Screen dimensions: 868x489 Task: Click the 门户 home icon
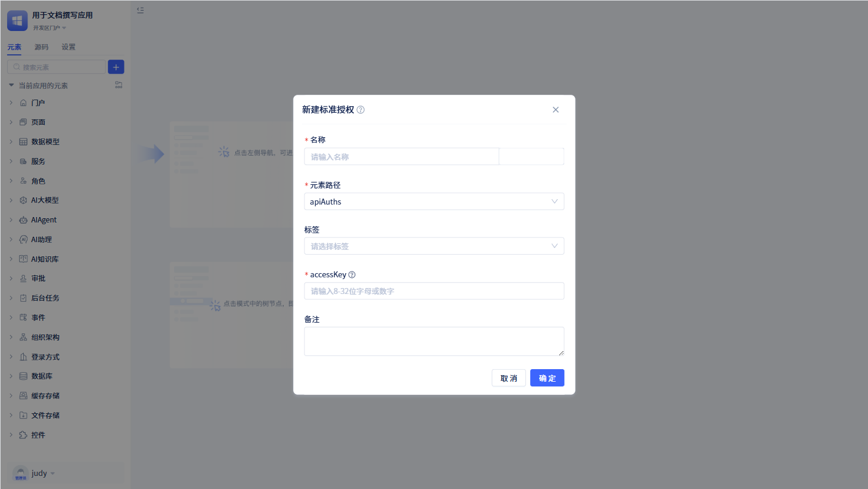coord(23,103)
